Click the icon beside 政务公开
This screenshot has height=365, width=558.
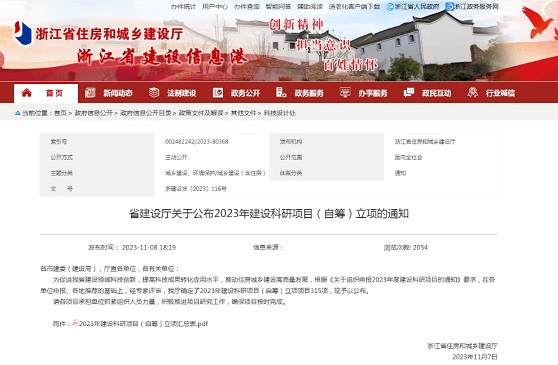click(x=218, y=93)
